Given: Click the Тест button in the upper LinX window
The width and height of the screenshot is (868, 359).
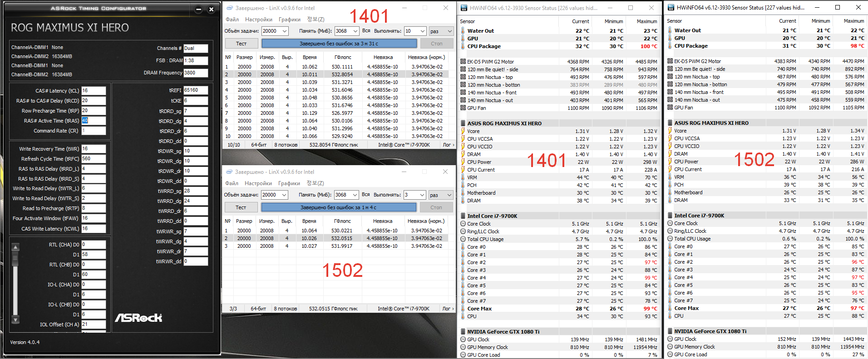Looking at the screenshot, I should [x=241, y=44].
